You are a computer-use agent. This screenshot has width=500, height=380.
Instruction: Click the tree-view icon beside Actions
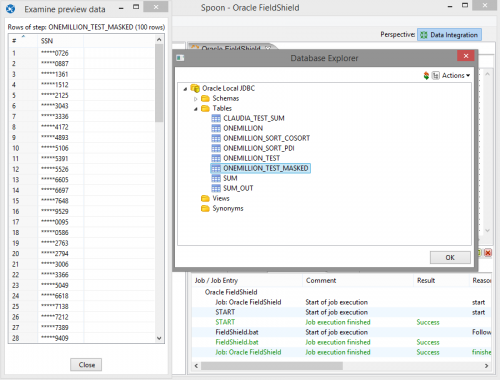436,76
